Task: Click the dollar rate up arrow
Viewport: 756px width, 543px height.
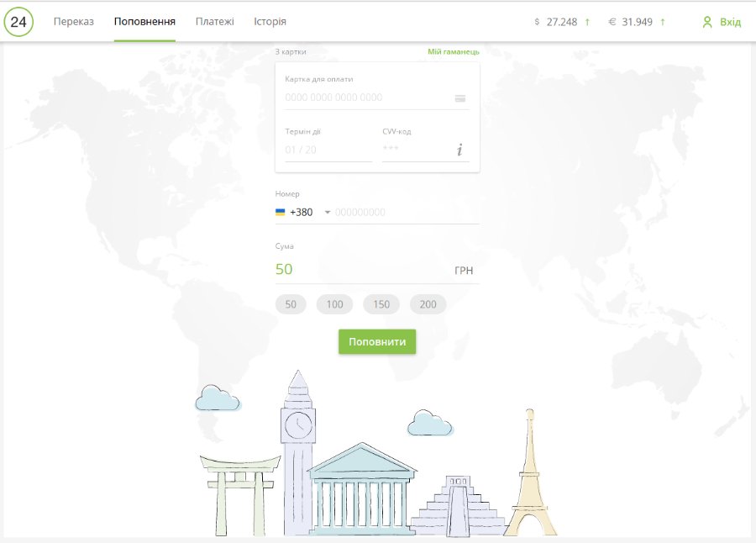Action: [587, 22]
